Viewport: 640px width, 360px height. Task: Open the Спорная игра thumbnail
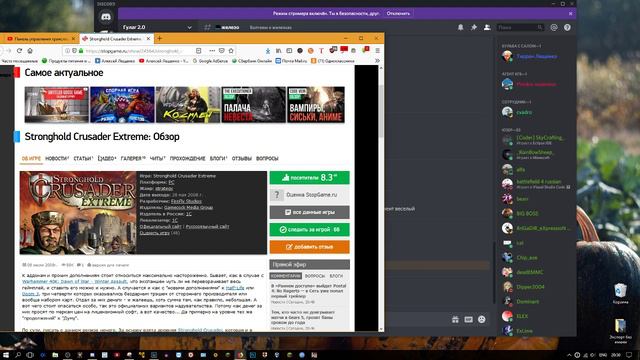click(122, 104)
